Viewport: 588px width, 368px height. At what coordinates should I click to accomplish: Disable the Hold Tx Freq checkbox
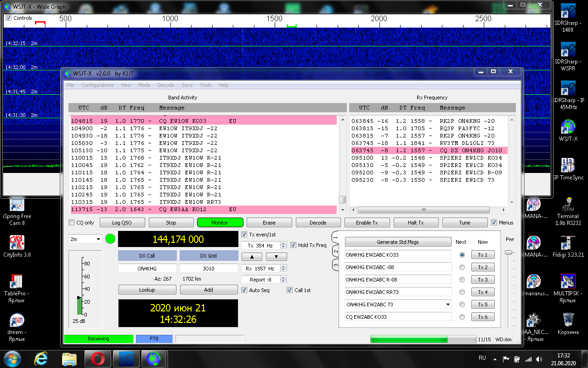tap(294, 245)
